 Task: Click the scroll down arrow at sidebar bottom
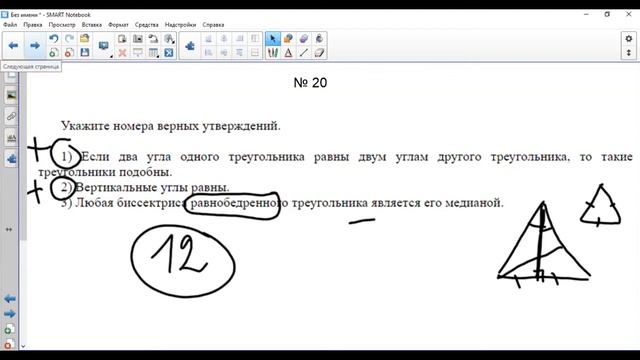click(x=23, y=346)
